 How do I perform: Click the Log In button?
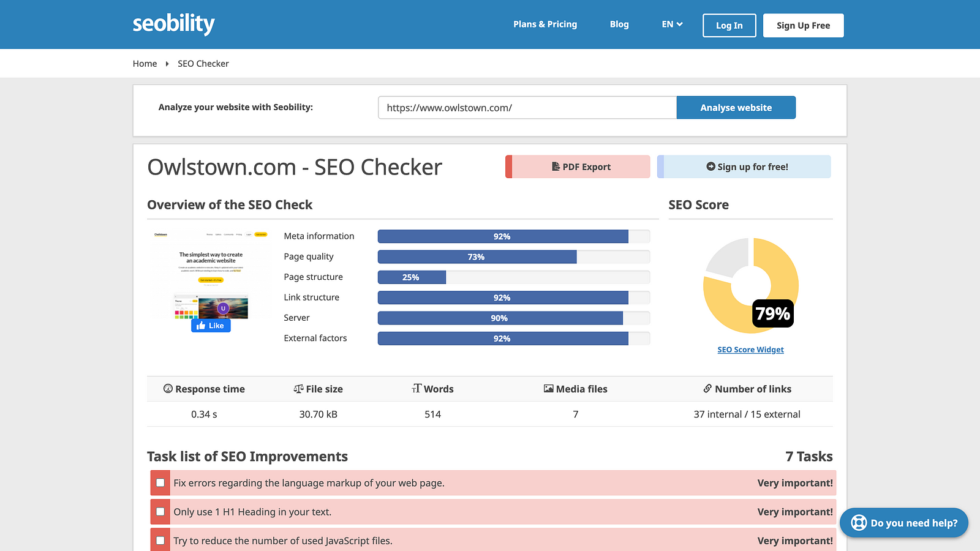(729, 26)
